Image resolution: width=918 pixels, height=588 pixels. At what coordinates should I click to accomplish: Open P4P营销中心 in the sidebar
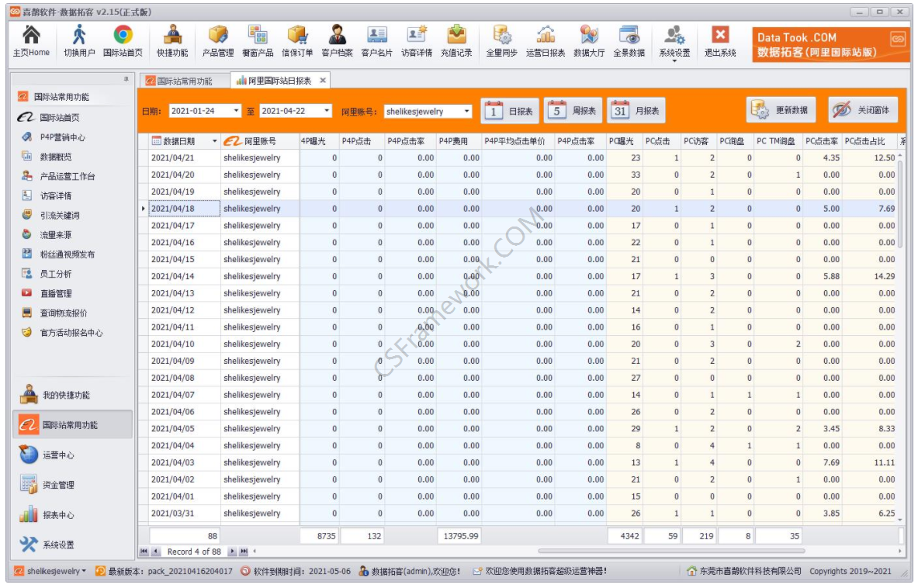54,137
